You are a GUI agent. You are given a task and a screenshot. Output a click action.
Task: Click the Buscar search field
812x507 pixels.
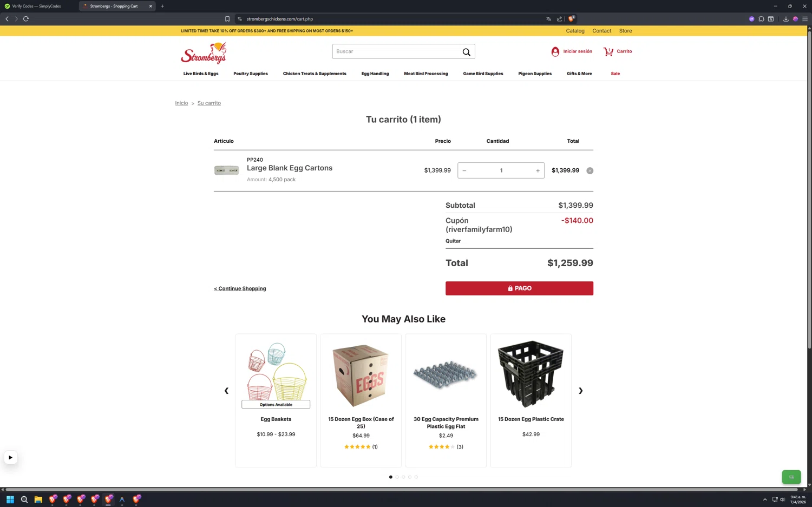(x=396, y=51)
